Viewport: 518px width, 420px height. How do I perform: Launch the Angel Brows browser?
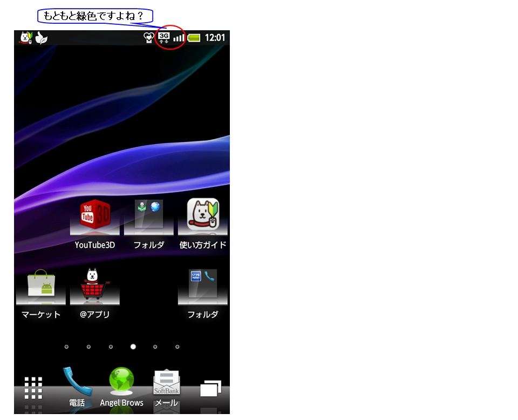[x=121, y=385]
